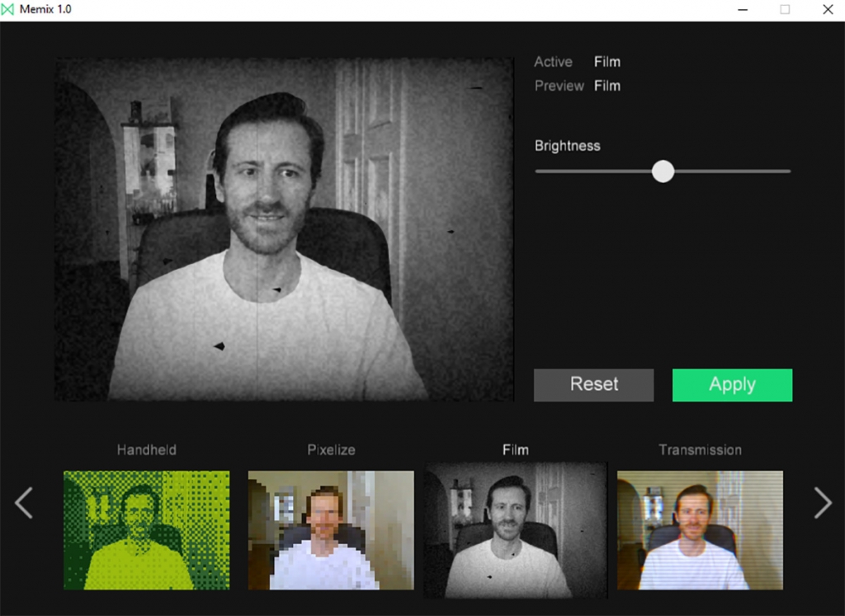Click the Brightness slider handle
The height and width of the screenshot is (616, 845).
tap(663, 171)
